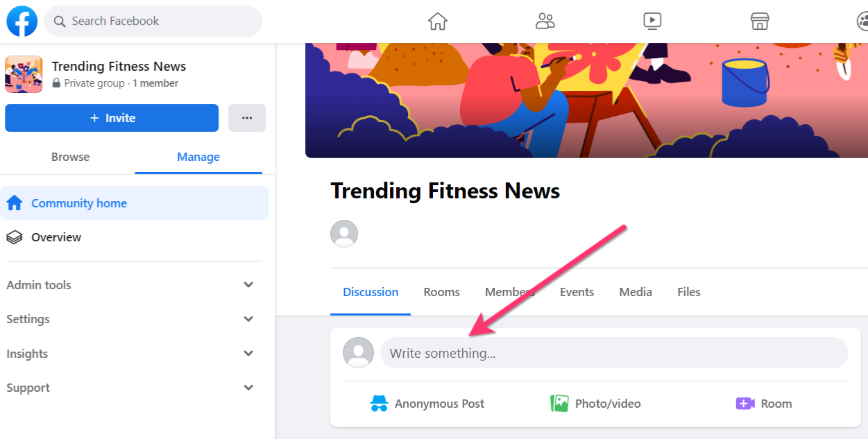Click the Room camera icon
The height and width of the screenshot is (439, 868).
click(745, 404)
